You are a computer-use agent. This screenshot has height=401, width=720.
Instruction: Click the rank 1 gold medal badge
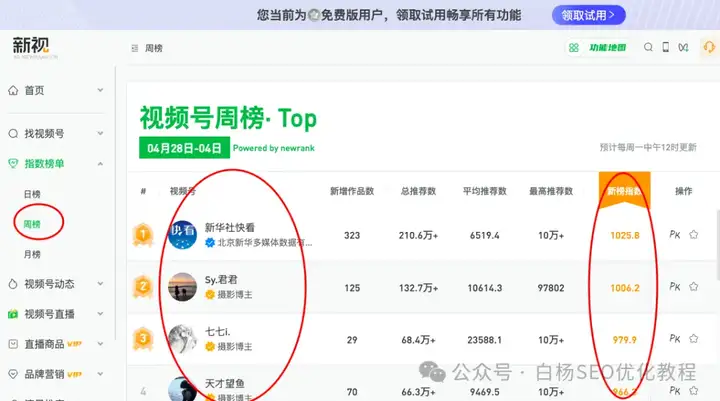pos(143,235)
